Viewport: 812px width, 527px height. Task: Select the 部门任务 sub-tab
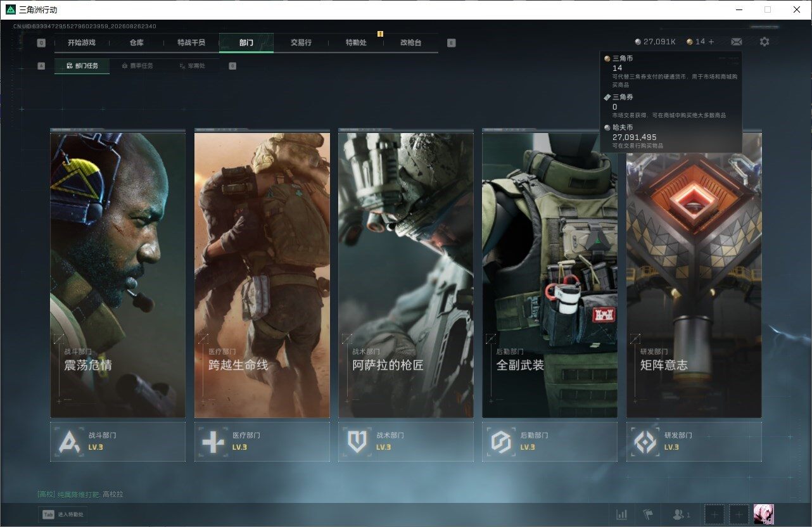coord(82,66)
